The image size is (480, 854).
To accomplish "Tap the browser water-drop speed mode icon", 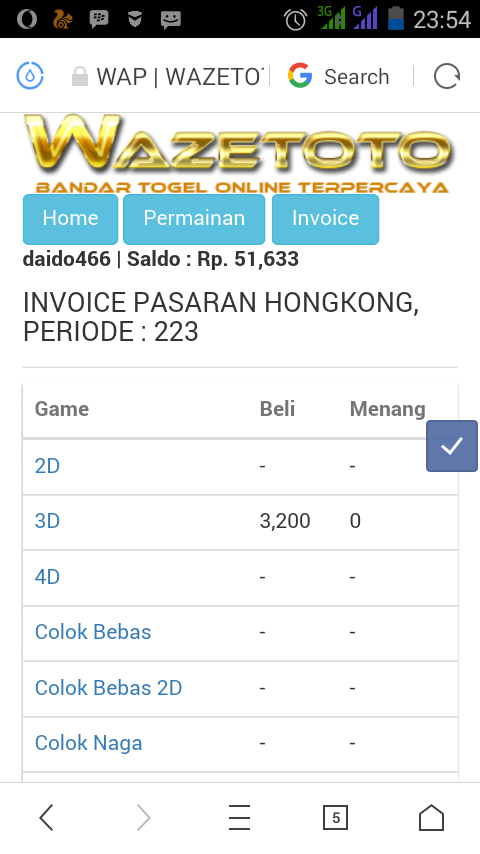I will point(30,76).
